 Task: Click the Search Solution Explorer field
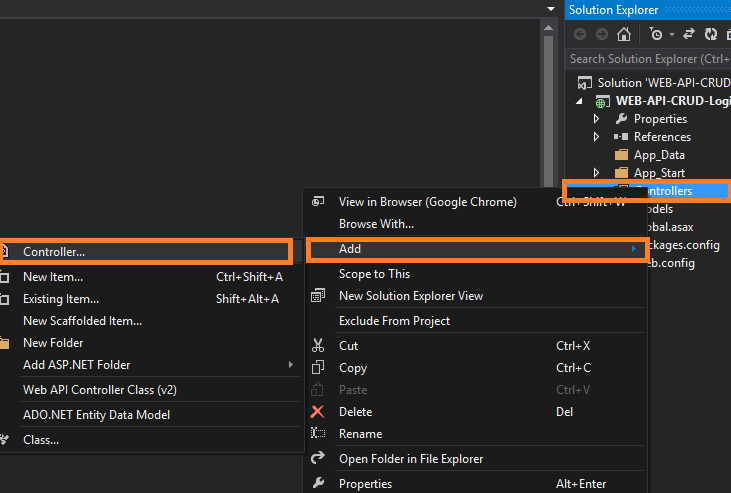(650, 59)
